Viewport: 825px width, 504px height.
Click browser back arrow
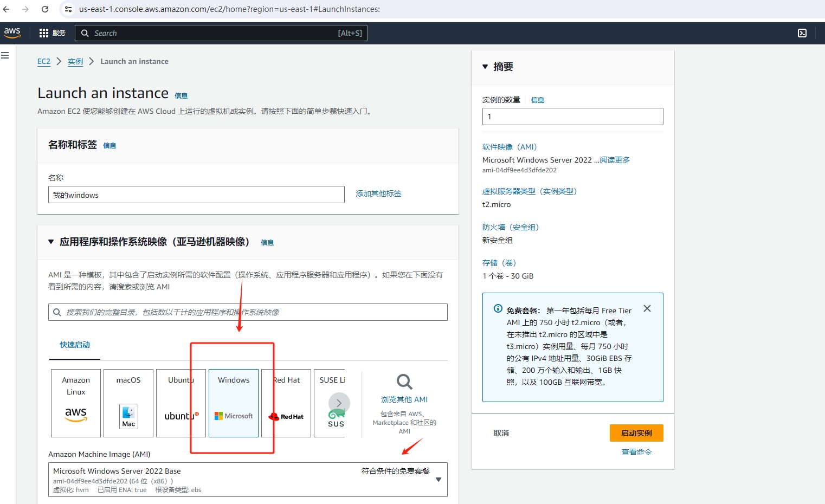coord(7,9)
